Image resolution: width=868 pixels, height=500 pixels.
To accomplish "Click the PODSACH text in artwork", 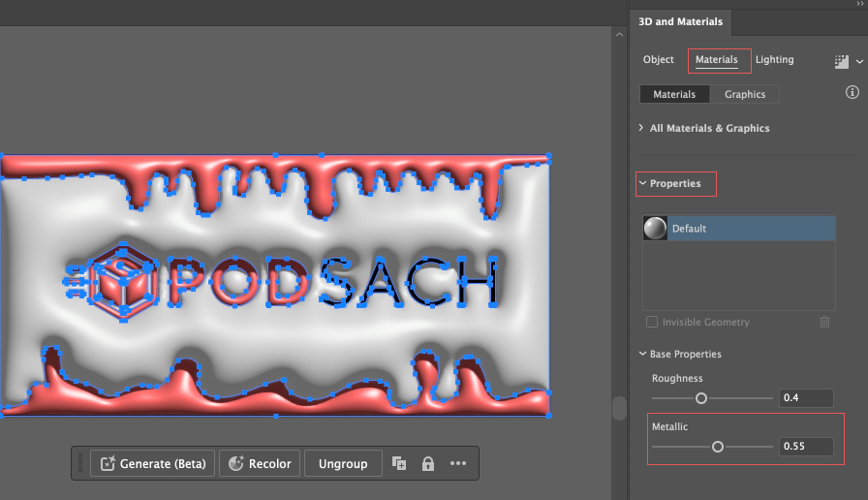I will [332, 281].
